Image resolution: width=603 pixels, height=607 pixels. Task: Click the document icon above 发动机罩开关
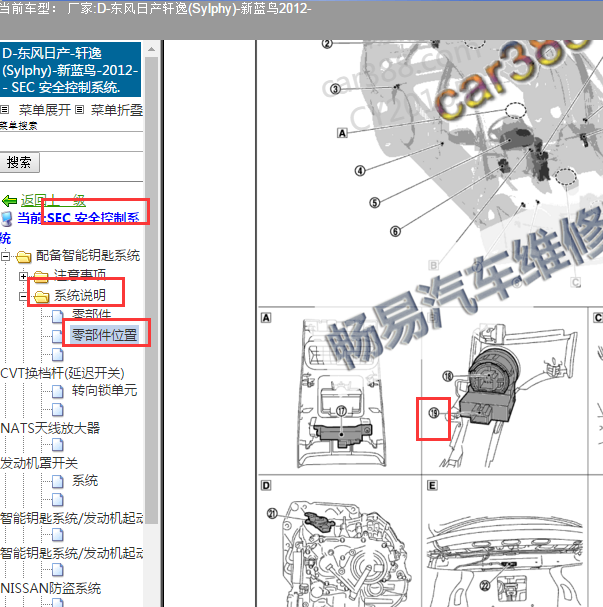click(x=58, y=445)
